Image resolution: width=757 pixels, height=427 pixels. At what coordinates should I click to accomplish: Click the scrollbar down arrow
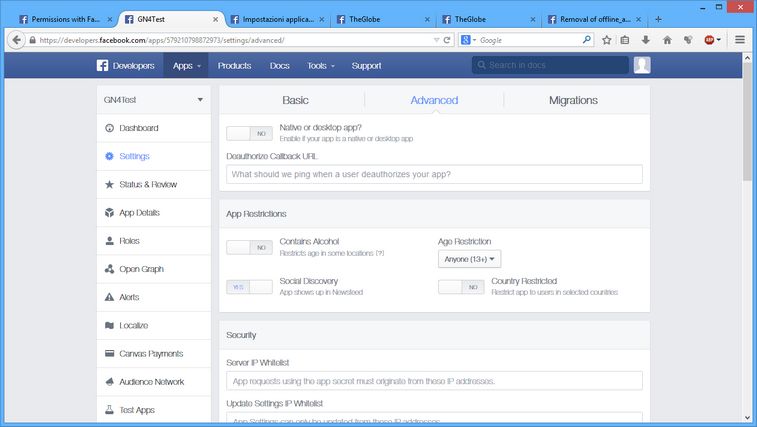click(747, 418)
